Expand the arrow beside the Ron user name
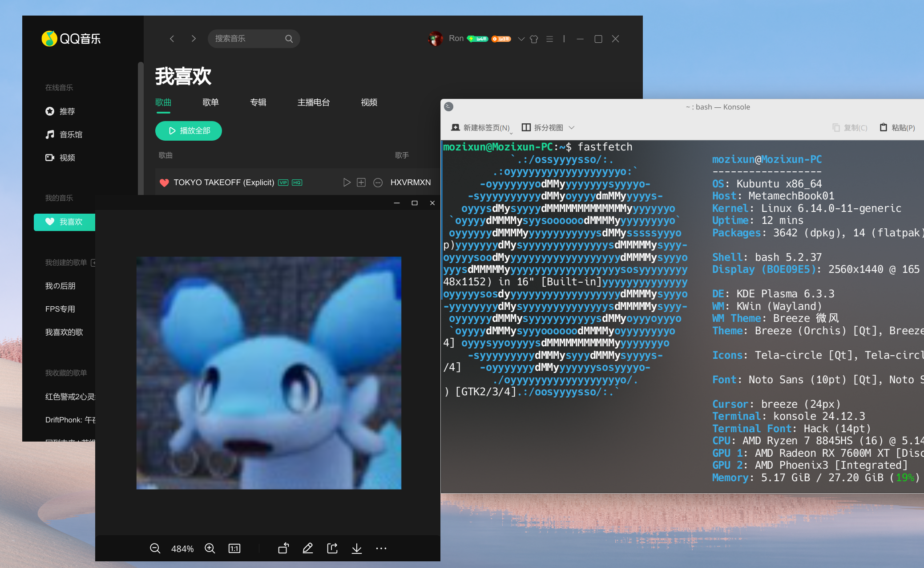Viewport: 924px width, 568px height. click(x=521, y=39)
